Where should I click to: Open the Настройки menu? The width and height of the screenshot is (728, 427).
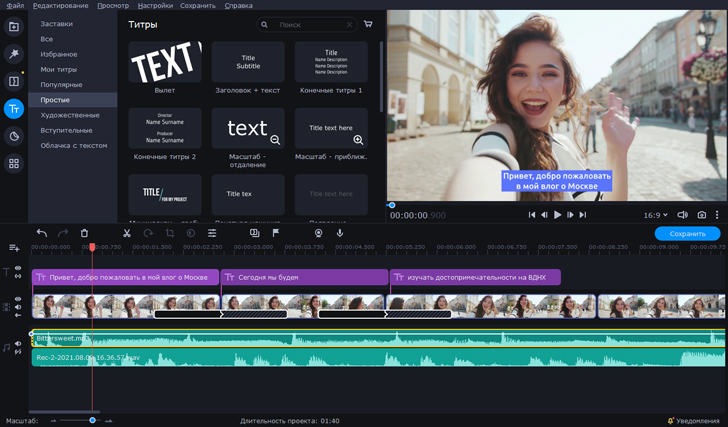pos(154,5)
